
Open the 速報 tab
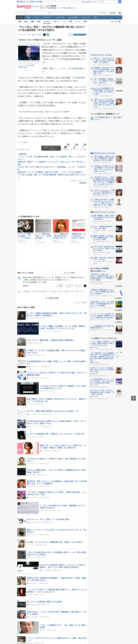(28, 17)
